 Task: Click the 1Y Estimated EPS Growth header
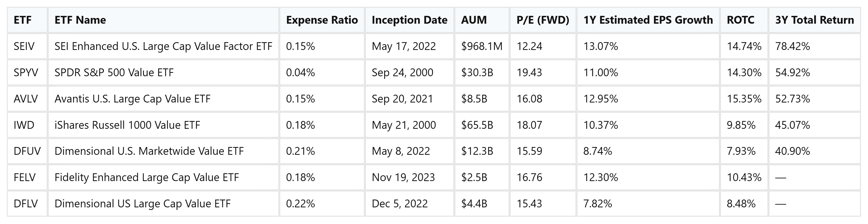point(648,20)
